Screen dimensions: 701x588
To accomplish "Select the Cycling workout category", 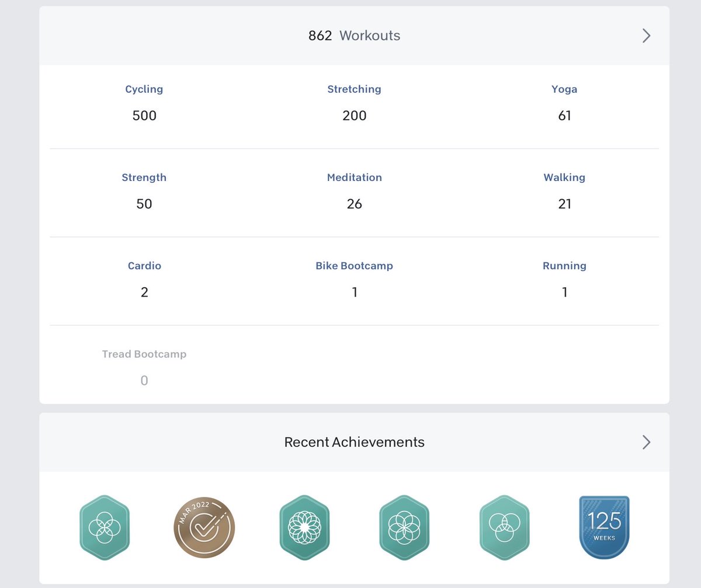I will [x=144, y=89].
